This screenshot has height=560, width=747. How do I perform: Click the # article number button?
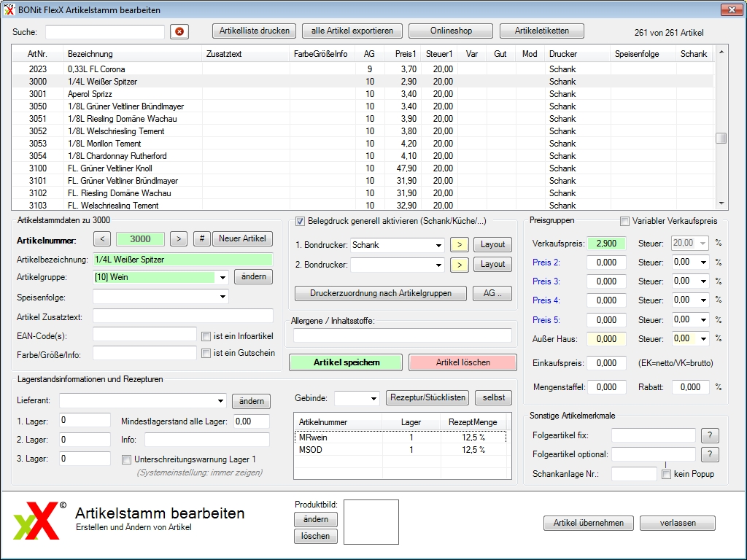point(202,238)
